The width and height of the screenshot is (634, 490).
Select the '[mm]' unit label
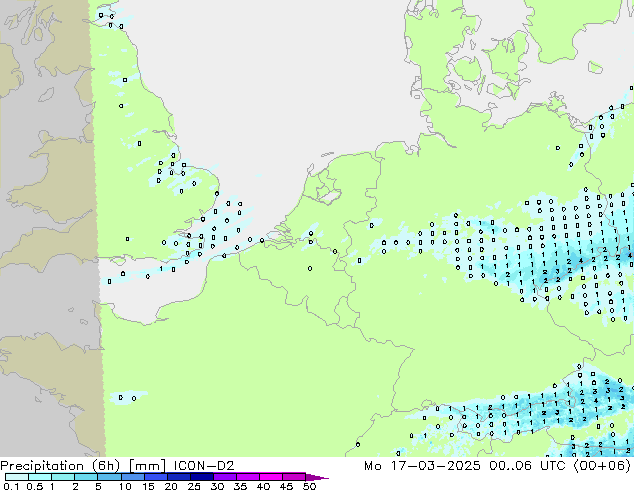[147, 466]
